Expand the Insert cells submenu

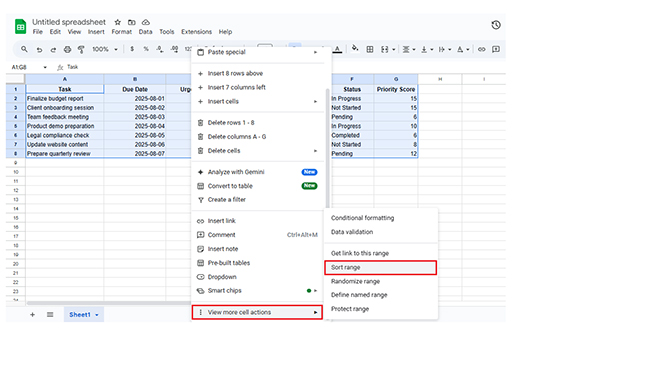315,102
